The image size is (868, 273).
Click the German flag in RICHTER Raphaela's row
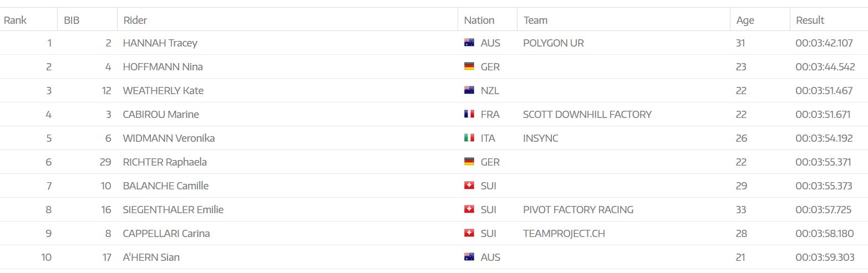click(x=469, y=162)
